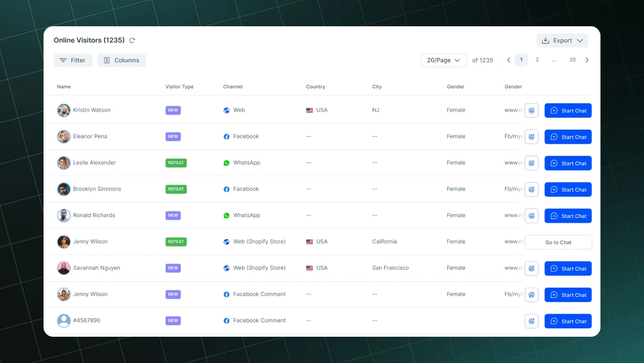Start chat with visitor #4567890
Viewport: 644px width, 363px height.
click(568, 321)
